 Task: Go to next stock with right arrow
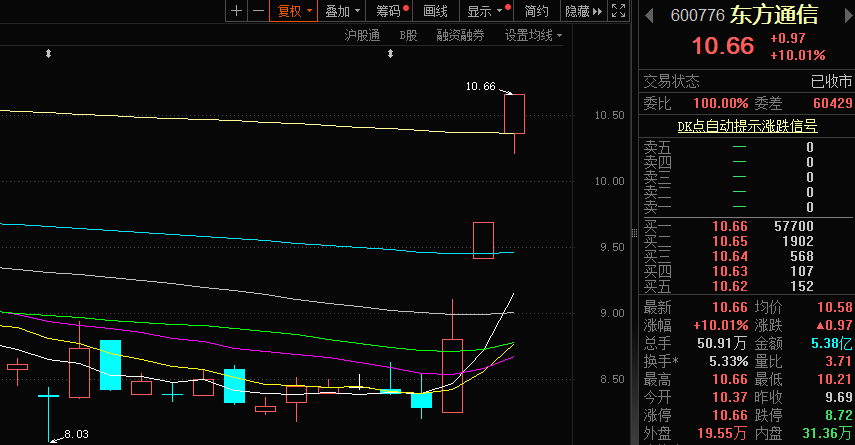(x=846, y=15)
